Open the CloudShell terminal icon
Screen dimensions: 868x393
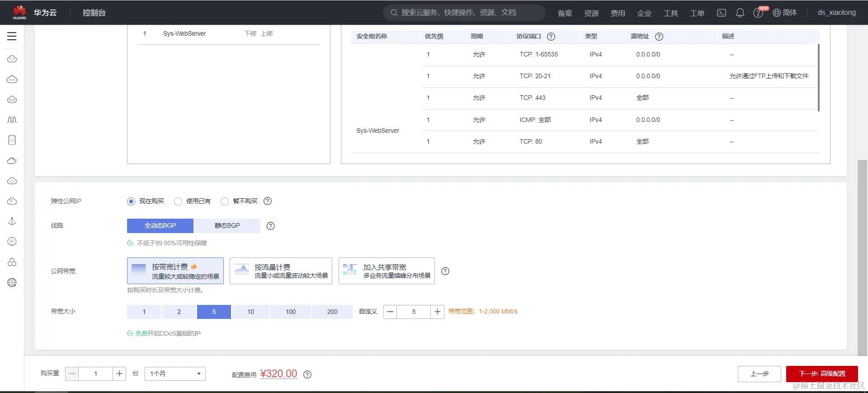[x=722, y=13]
